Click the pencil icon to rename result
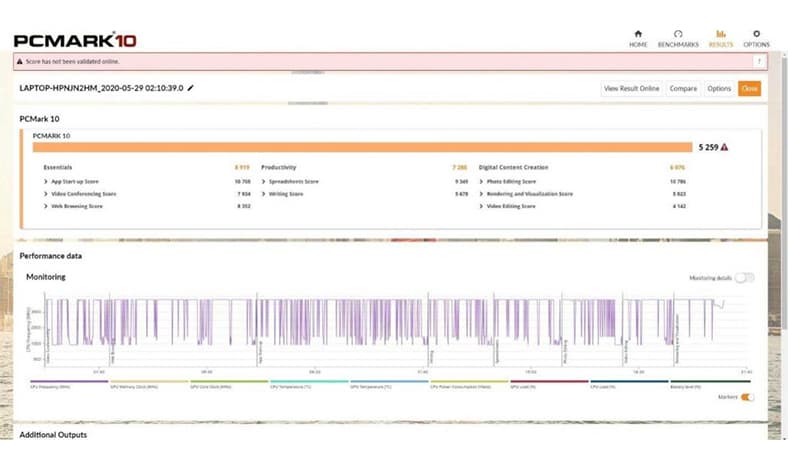This screenshot has width=788, height=470. point(190,88)
